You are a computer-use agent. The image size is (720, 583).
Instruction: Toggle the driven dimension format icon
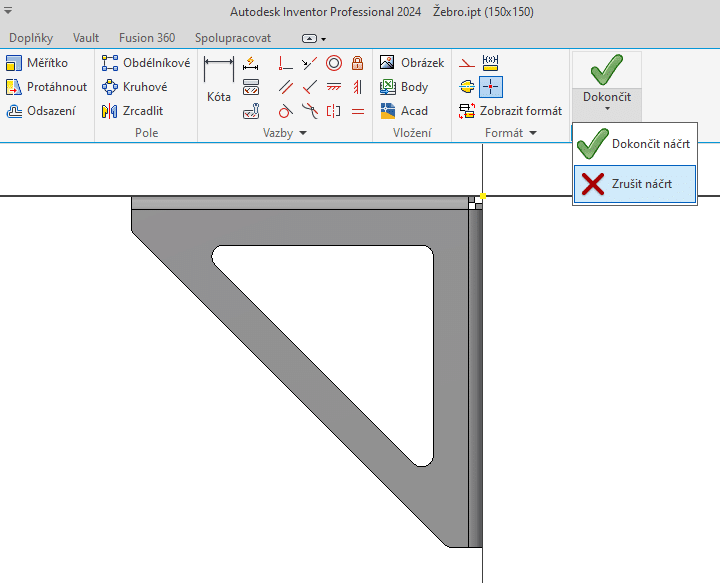click(x=490, y=63)
